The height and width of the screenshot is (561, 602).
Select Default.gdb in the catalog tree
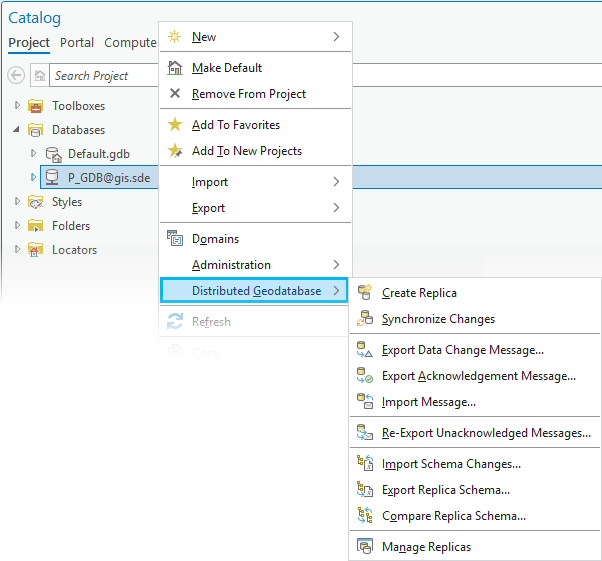98,154
